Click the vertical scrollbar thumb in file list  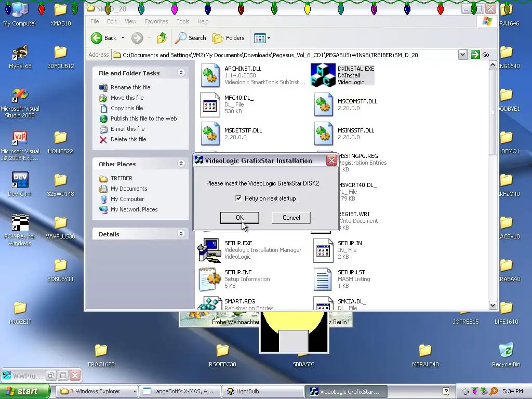pyautogui.click(x=493, y=112)
